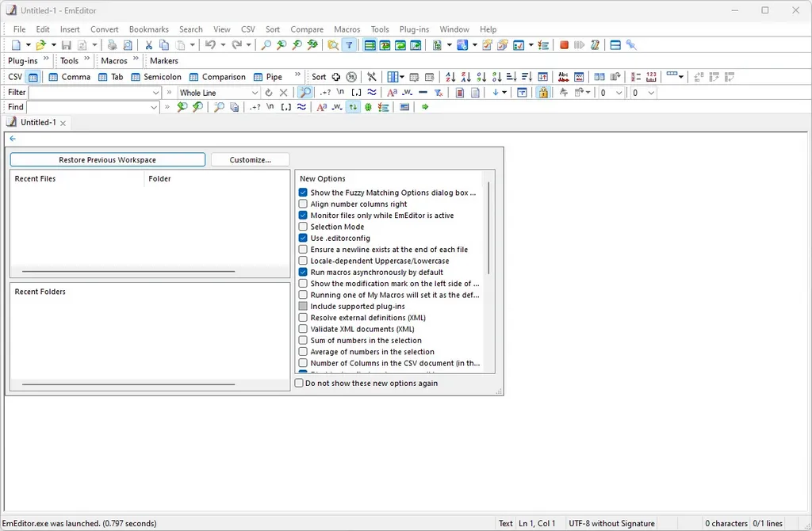
Task: Open the first number dropdown in Filter bar
Action: (x=619, y=93)
